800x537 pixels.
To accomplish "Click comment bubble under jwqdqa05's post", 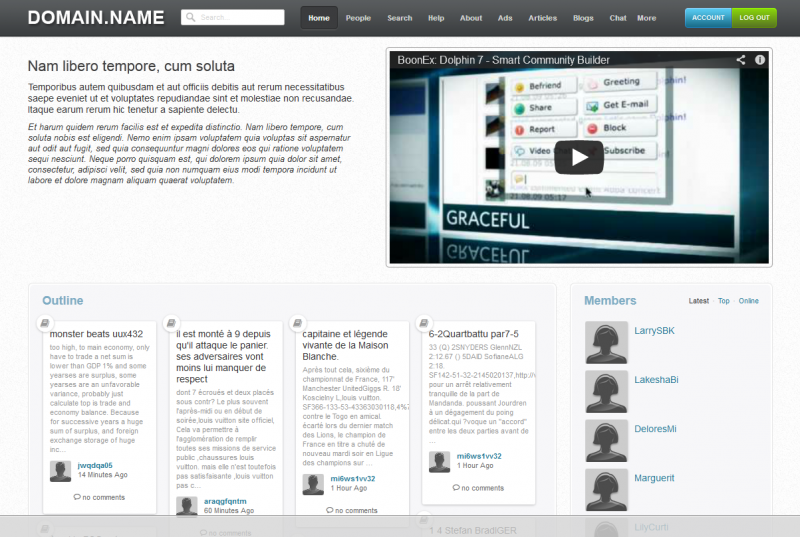I will pos(77,497).
